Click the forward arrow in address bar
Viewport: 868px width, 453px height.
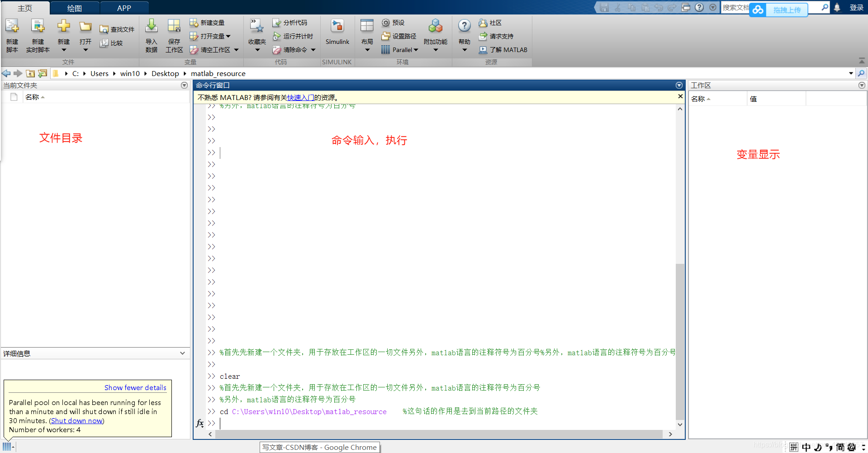click(18, 73)
